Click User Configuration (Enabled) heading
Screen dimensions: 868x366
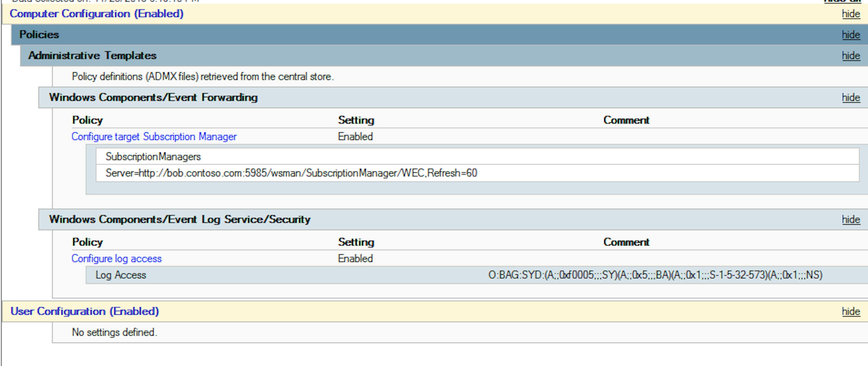click(84, 311)
